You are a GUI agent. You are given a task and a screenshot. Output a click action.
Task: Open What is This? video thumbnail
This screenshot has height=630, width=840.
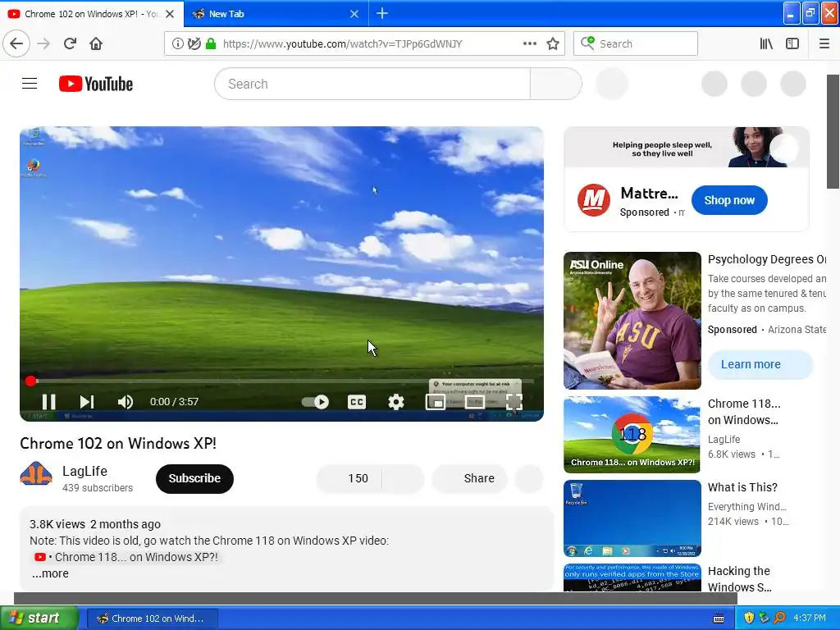pos(632,518)
